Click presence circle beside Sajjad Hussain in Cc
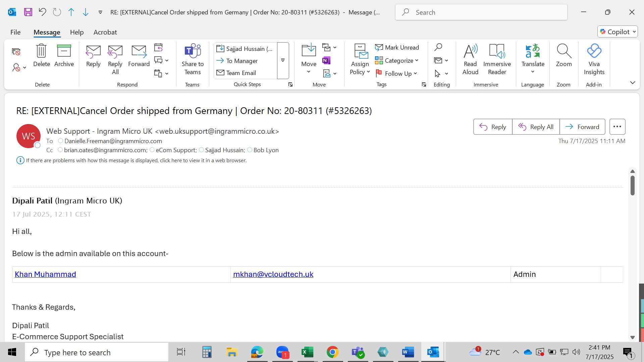The height and width of the screenshot is (362, 644). pos(201,150)
